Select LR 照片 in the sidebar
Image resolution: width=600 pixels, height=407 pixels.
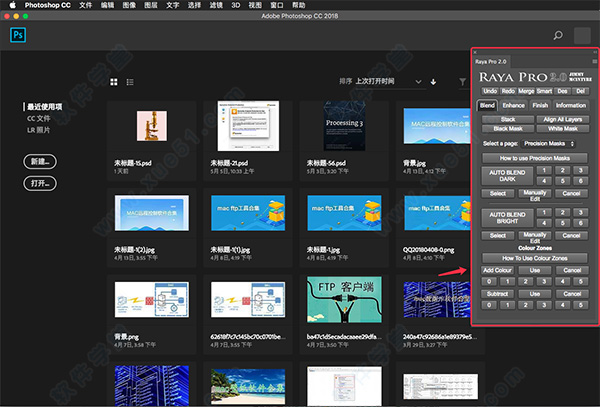coord(38,130)
